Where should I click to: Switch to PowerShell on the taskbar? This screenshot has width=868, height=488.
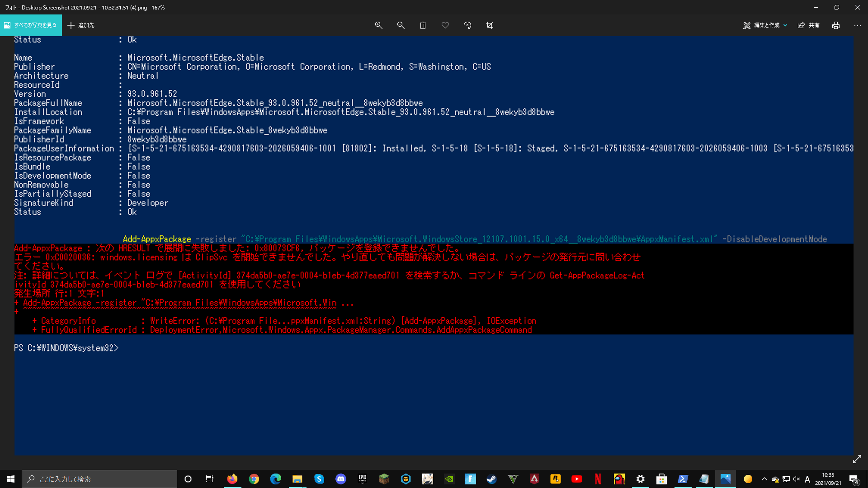[x=683, y=479]
